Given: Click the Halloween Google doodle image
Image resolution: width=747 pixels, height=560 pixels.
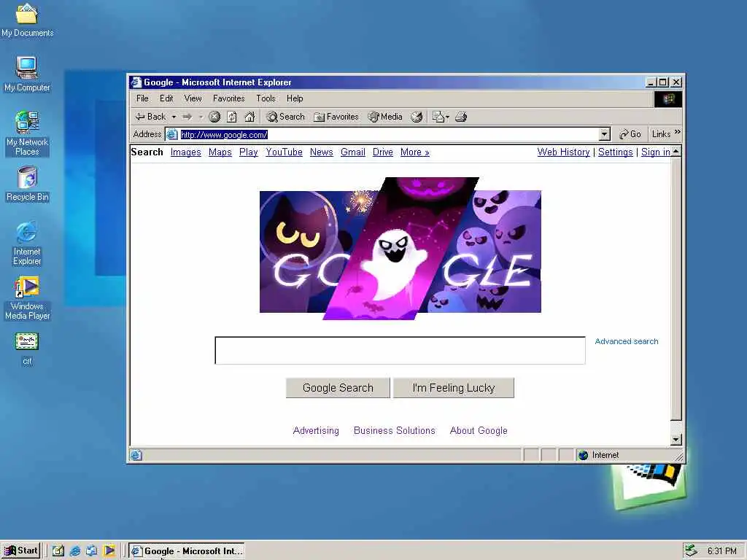Looking at the screenshot, I should [400, 248].
